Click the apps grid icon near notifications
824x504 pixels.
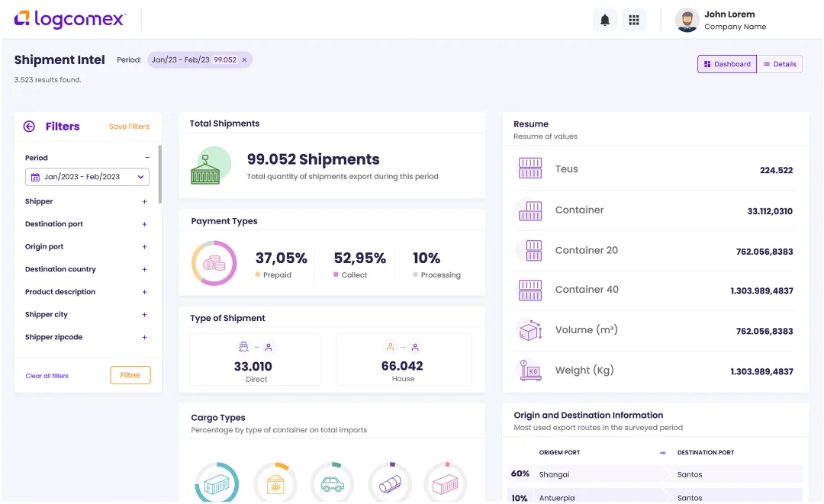click(x=634, y=19)
